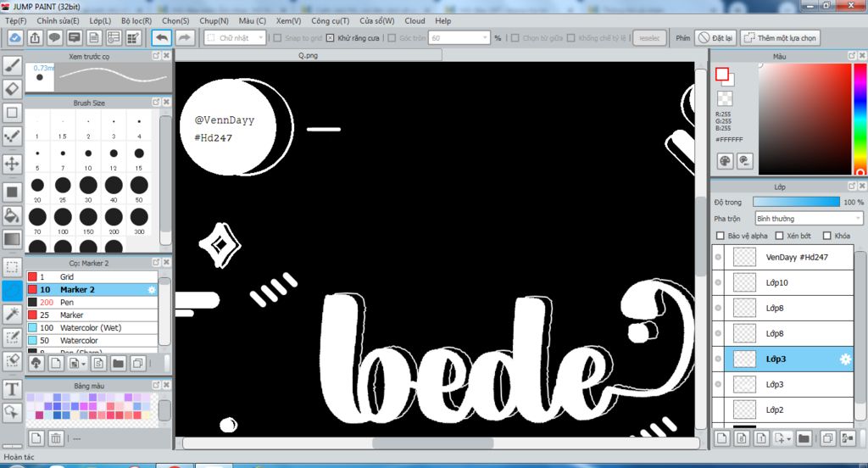Select the Bucket fill tool
868x468 pixels.
click(12, 215)
